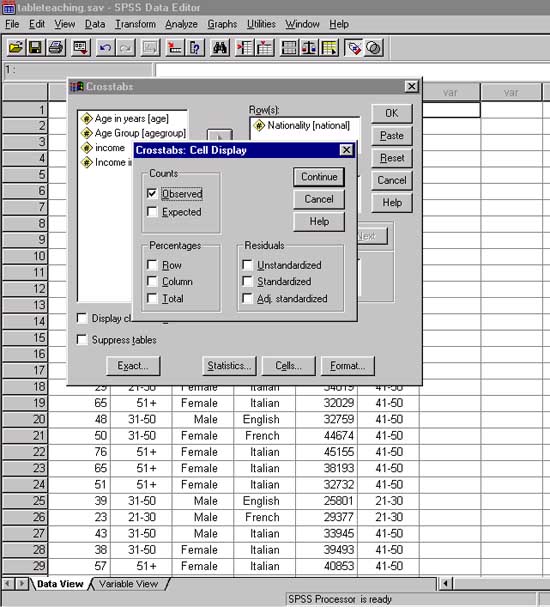Enable the Expected counts checkbox
Image resolution: width=550 pixels, height=607 pixels.
tap(152, 212)
